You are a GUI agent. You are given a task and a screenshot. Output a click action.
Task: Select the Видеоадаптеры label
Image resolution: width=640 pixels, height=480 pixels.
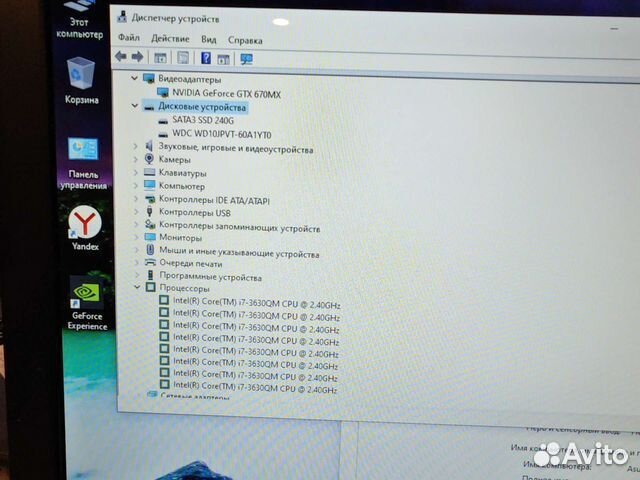point(190,79)
